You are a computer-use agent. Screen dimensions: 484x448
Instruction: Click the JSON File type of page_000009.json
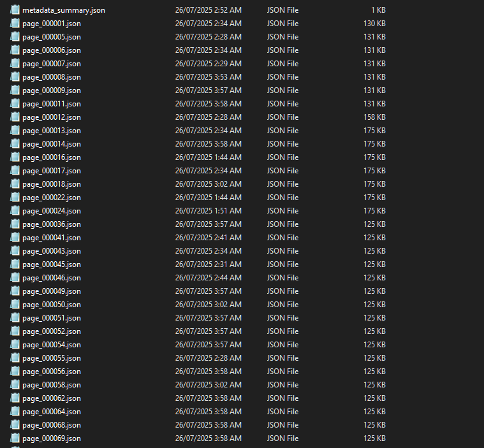282,90
